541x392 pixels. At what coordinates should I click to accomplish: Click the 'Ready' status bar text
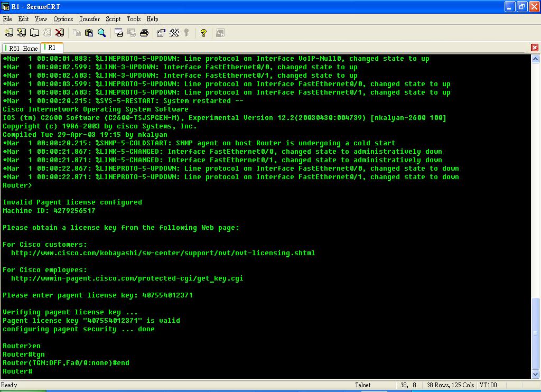tap(9, 385)
